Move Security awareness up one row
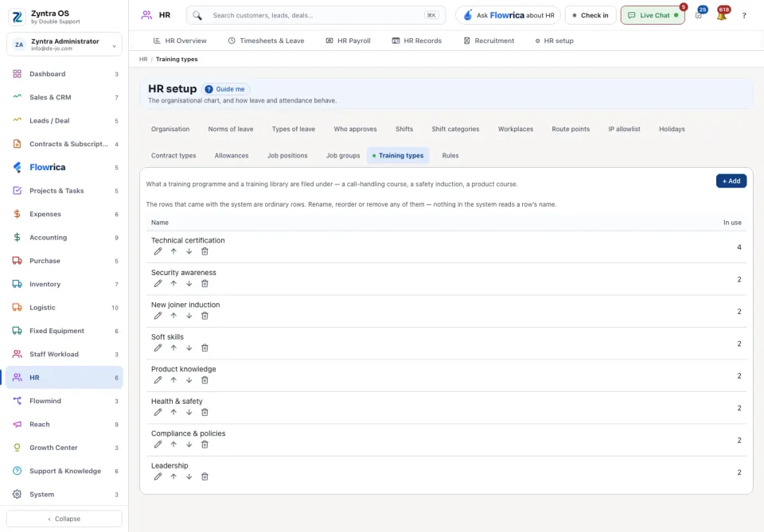 coord(173,284)
